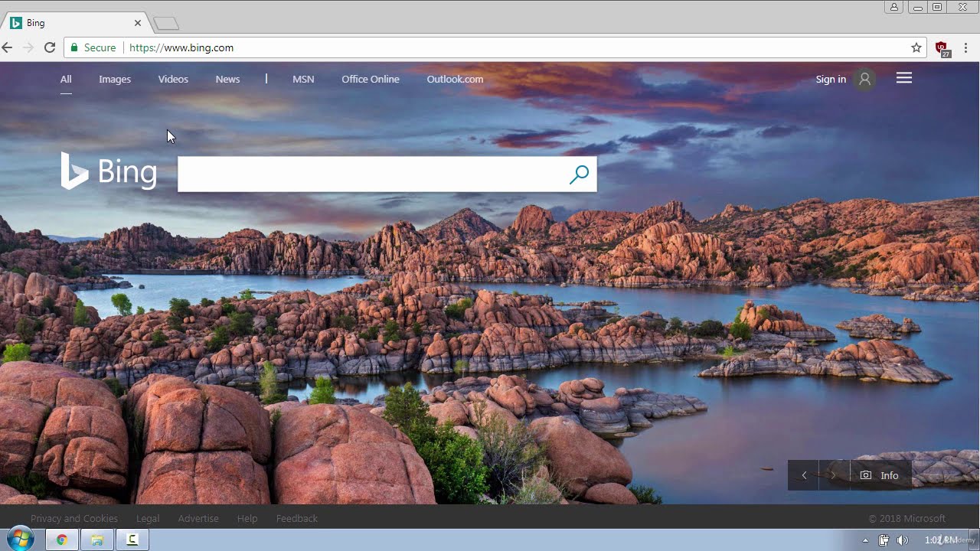Show hidden tray icons arrow
The width and height of the screenshot is (980, 551).
pyautogui.click(x=866, y=540)
